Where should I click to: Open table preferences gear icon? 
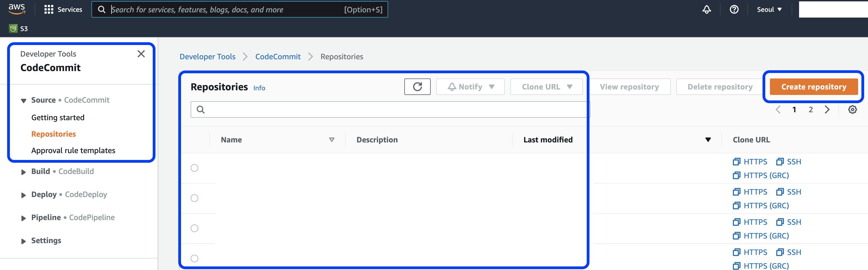(x=852, y=109)
